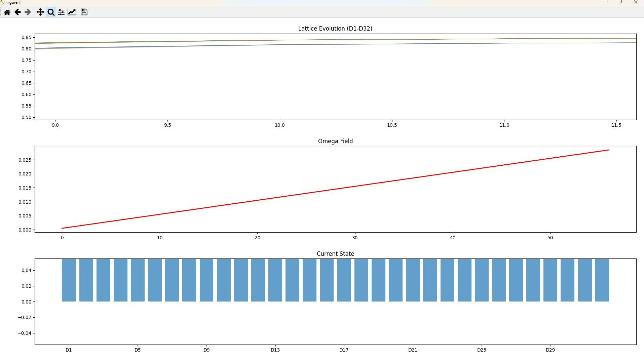Click the Lattice Evolution (D1-D32) plot title
The width and height of the screenshot is (644, 361).
click(335, 29)
